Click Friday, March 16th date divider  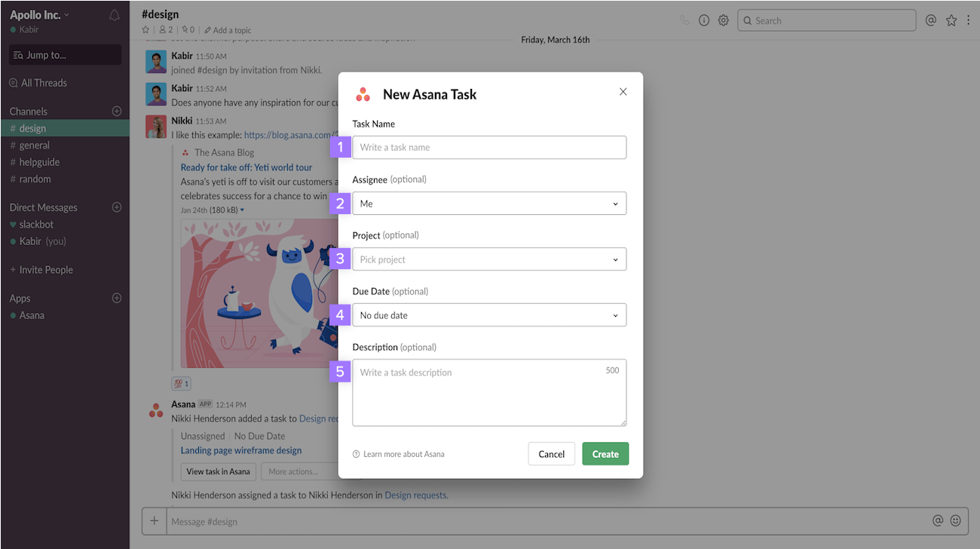(x=556, y=40)
